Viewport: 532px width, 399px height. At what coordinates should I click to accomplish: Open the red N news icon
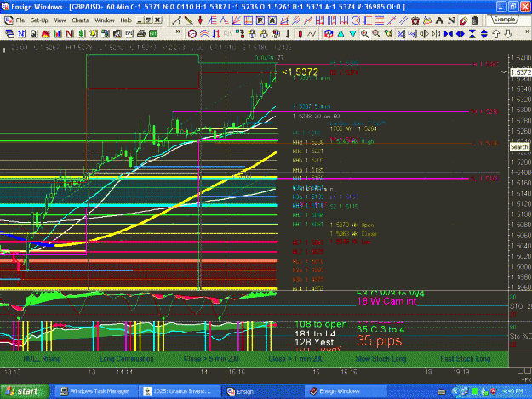[70, 34]
